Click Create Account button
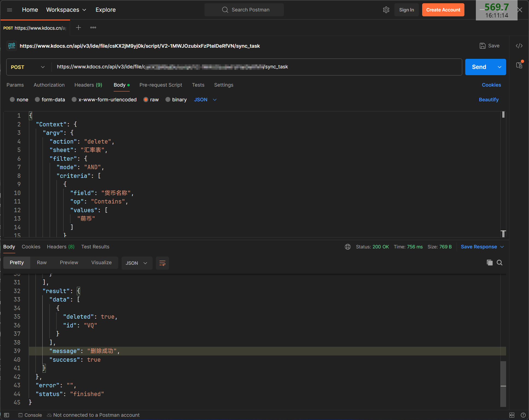529x420 pixels. (x=443, y=10)
